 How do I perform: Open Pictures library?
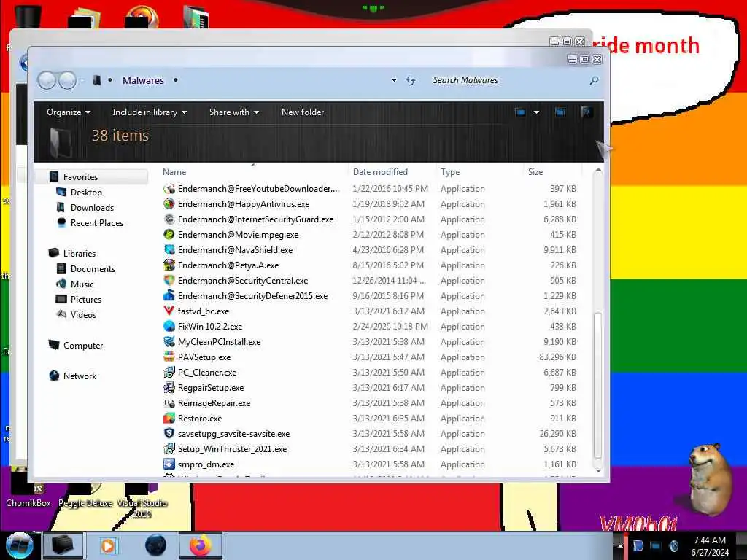(86, 299)
